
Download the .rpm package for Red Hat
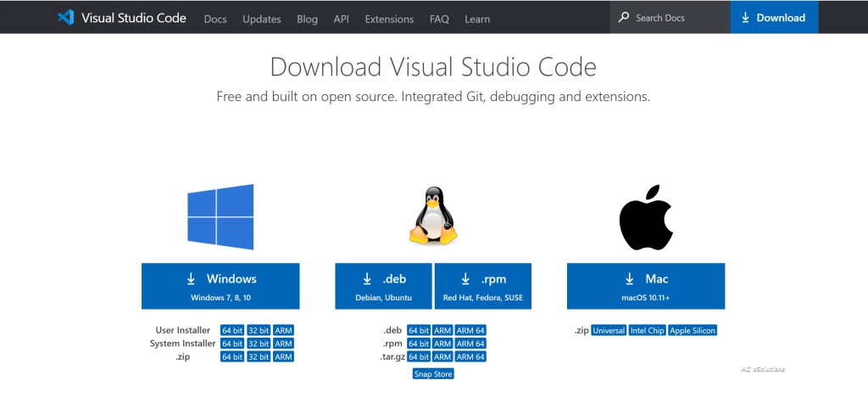(x=483, y=286)
